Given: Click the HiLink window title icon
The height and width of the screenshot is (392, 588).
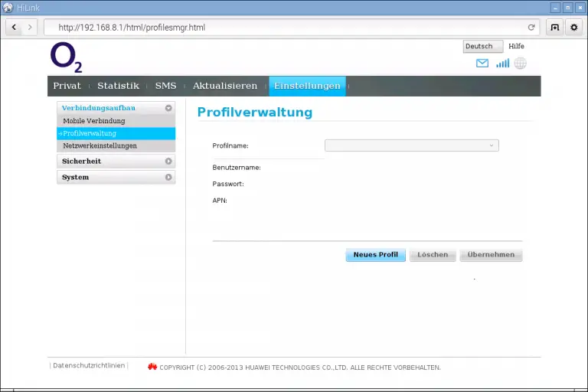Looking at the screenshot, I should (x=8, y=8).
